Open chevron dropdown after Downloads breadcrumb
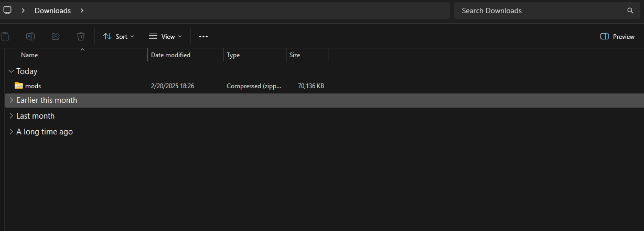The height and width of the screenshot is (231, 644). point(82,10)
